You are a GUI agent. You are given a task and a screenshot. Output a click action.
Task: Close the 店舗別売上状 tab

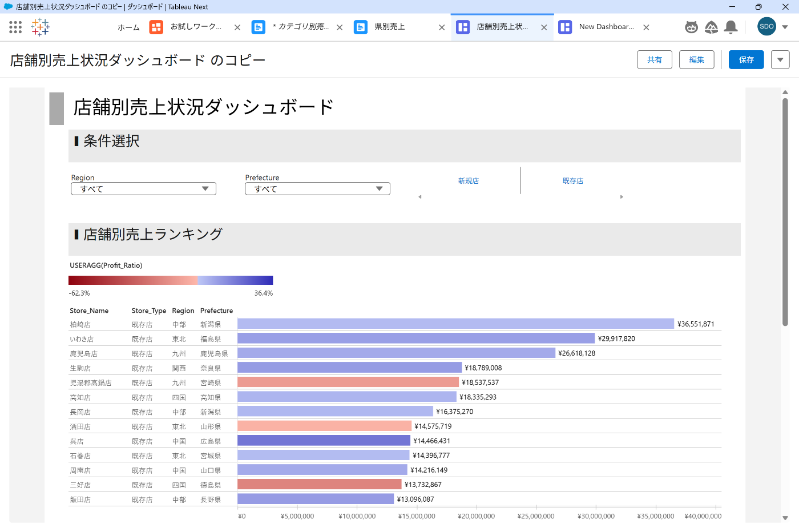pos(544,27)
